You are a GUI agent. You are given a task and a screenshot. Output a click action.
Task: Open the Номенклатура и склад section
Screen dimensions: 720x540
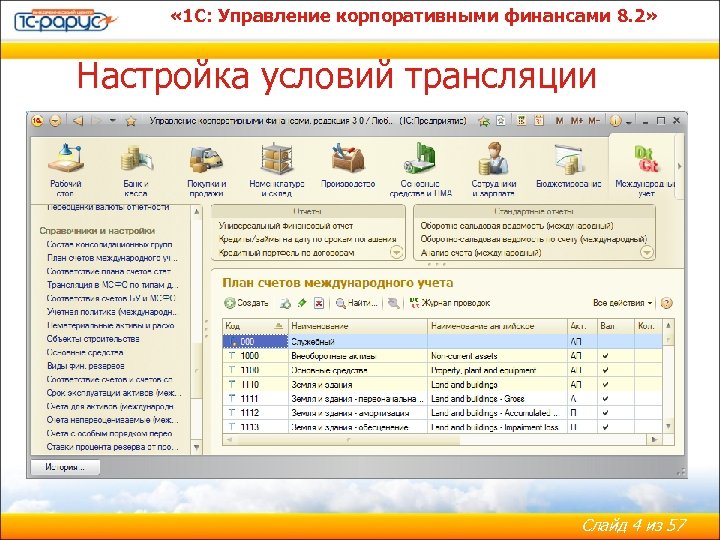(276, 170)
